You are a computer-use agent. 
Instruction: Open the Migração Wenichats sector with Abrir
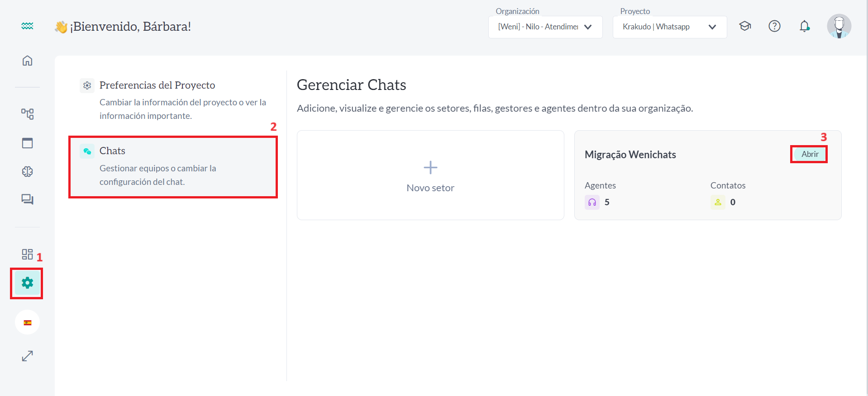coord(810,154)
